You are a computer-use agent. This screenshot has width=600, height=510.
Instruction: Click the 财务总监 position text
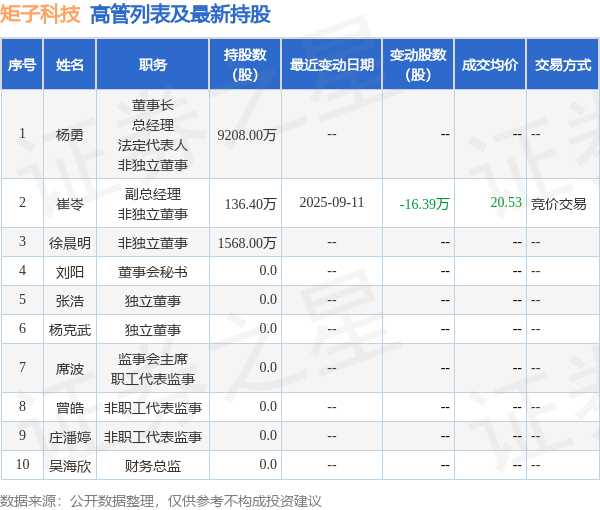tap(153, 466)
